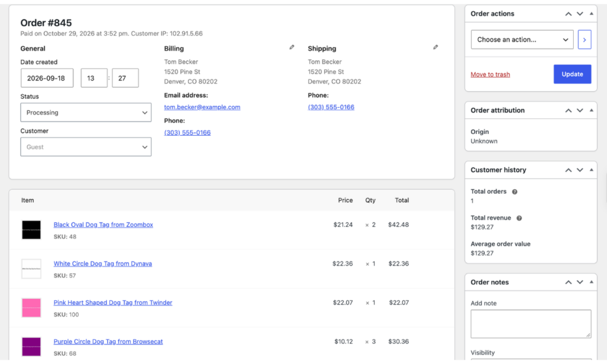Open the Customer Guest dropdown

coord(86,147)
